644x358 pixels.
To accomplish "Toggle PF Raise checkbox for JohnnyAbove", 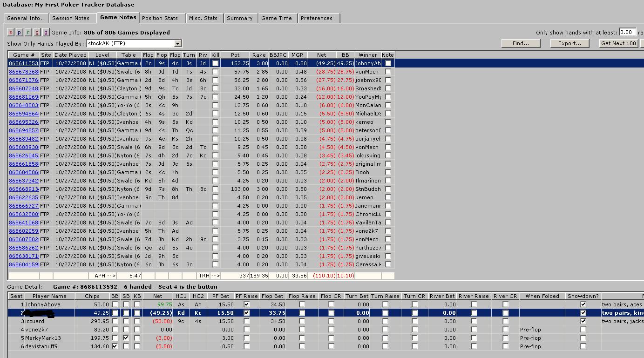I will 247,304.
